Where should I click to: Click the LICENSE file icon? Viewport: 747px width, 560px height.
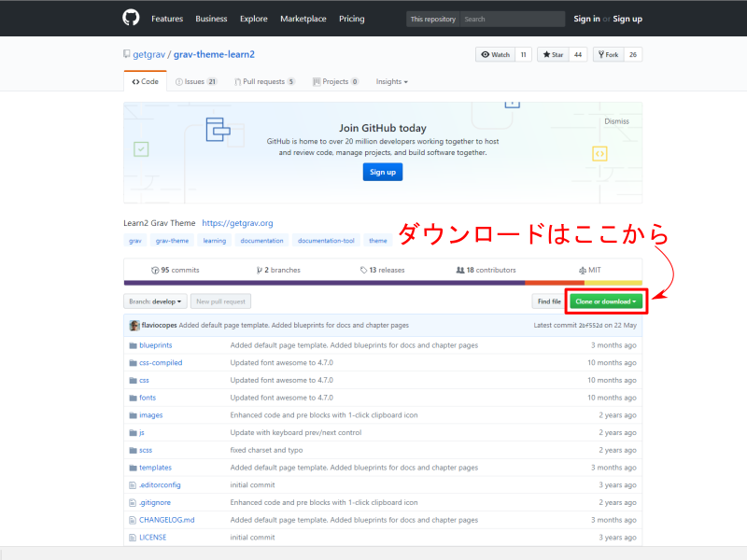click(133, 538)
